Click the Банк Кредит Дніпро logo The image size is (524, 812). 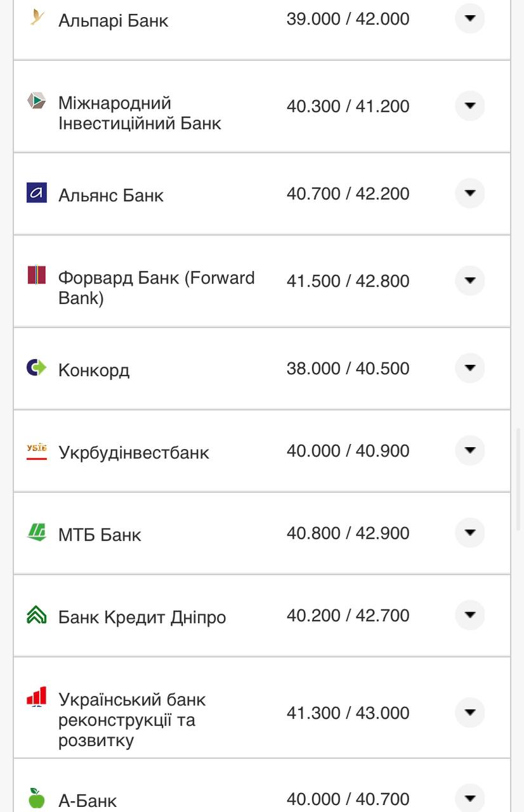(37, 615)
